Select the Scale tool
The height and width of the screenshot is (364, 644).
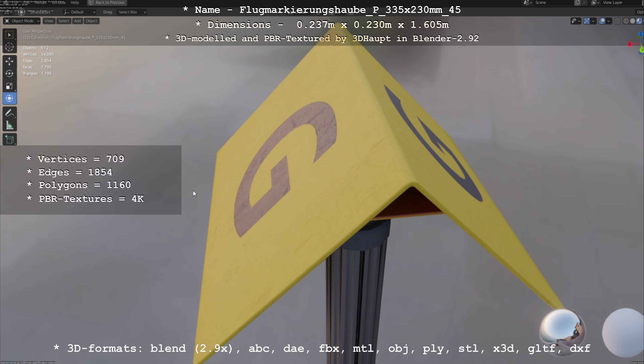tap(9, 86)
